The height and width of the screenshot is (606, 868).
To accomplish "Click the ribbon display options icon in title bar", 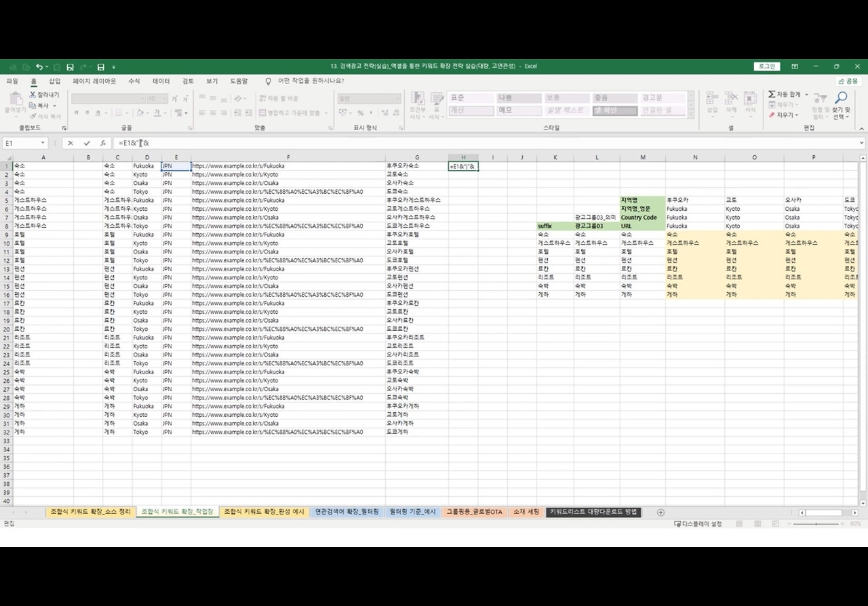I will tap(795, 66).
